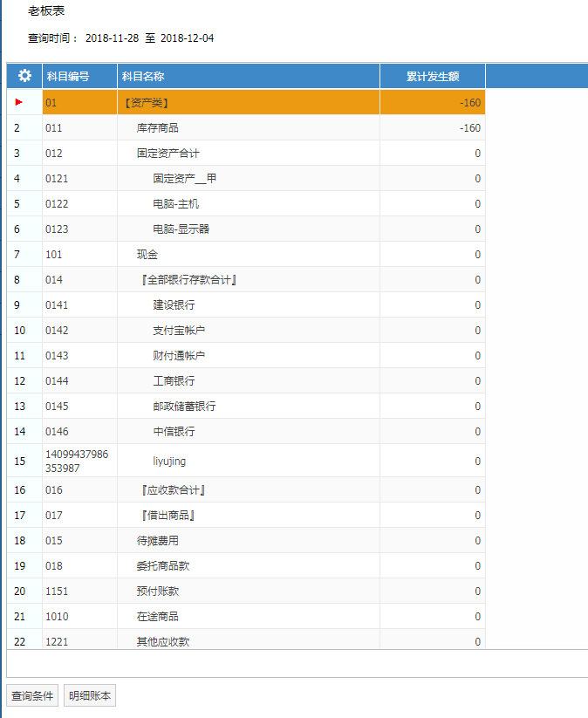Select the 支付宝帐户 row
588x718 pixels.
[x=246, y=330]
